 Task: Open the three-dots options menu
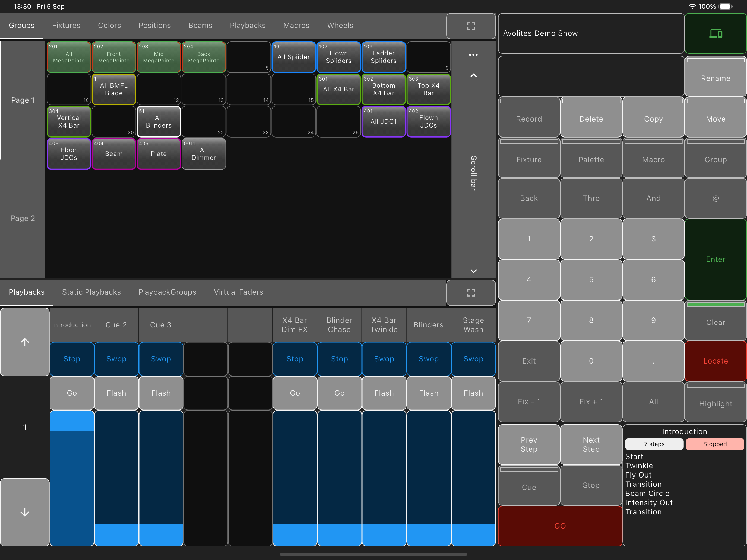tap(473, 55)
